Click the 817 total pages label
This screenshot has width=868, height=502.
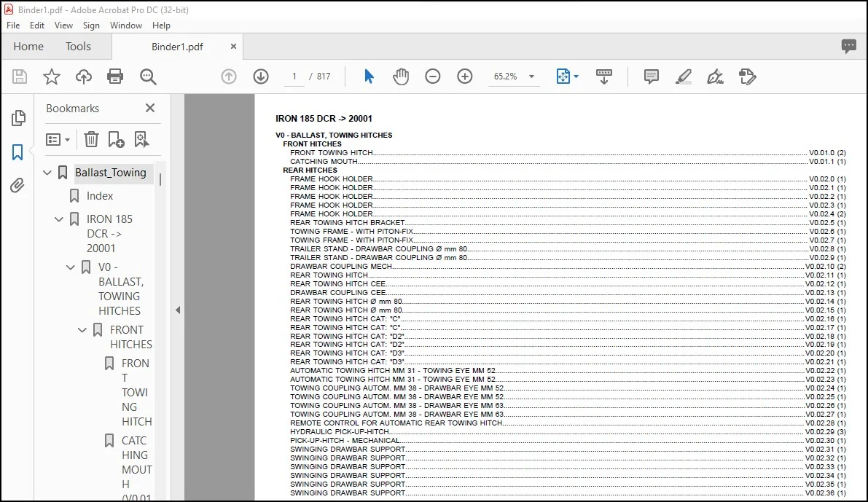pyautogui.click(x=324, y=77)
